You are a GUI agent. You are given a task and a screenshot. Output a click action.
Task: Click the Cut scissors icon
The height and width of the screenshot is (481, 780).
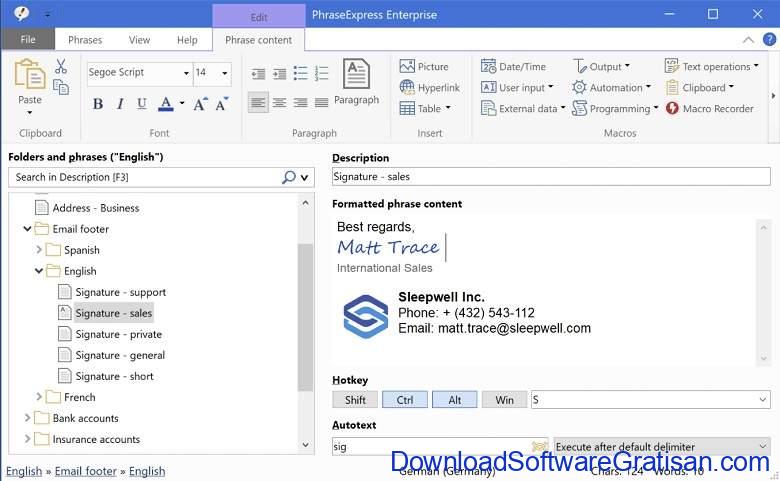61,66
